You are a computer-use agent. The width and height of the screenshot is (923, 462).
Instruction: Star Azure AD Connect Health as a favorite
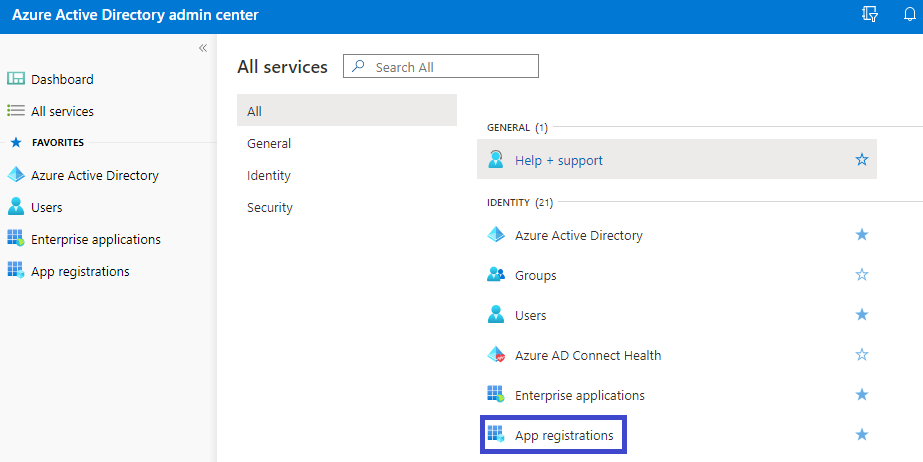pyautogui.click(x=862, y=355)
